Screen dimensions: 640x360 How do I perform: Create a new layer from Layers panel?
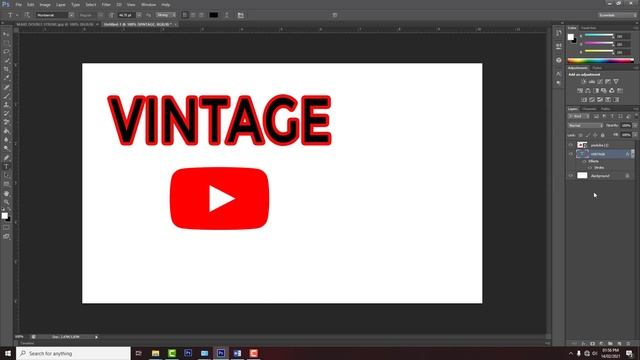620,344
